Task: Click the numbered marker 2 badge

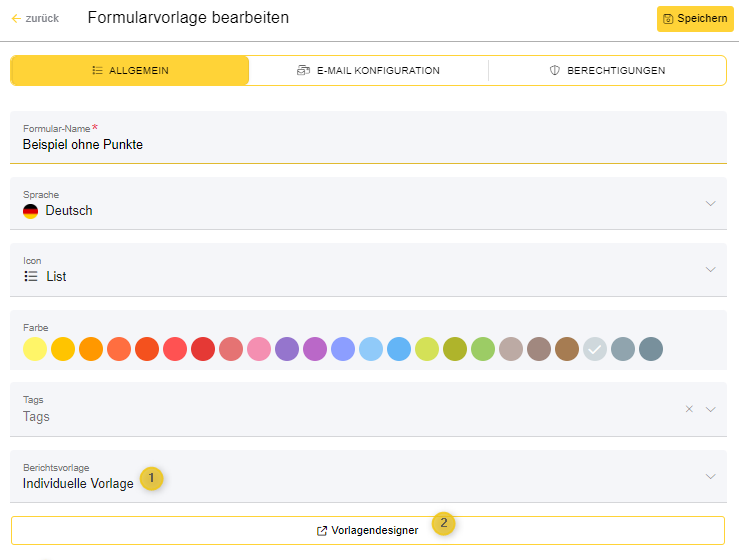Action: [445, 522]
